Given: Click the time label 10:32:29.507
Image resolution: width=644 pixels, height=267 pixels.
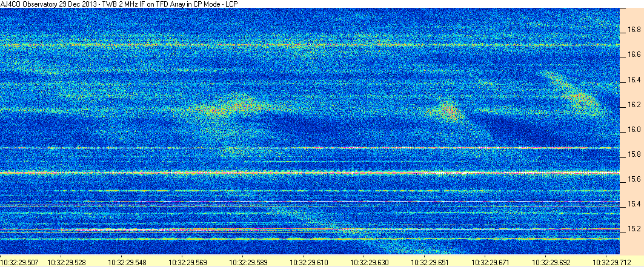Looking at the screenshot, I should click(x=18, y=262).
